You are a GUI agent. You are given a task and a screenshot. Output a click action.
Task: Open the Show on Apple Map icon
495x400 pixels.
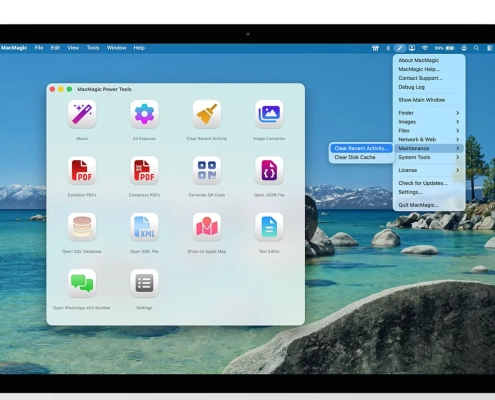(207, 227)
